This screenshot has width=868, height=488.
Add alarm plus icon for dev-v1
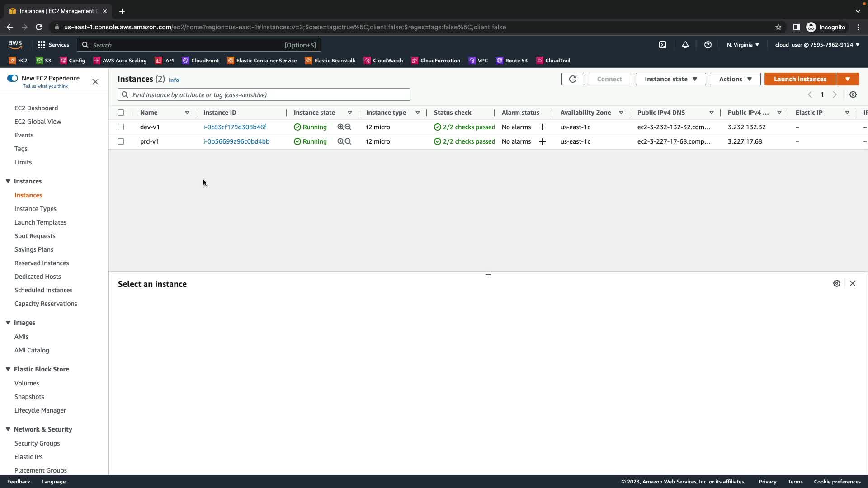tap(542, 127)
